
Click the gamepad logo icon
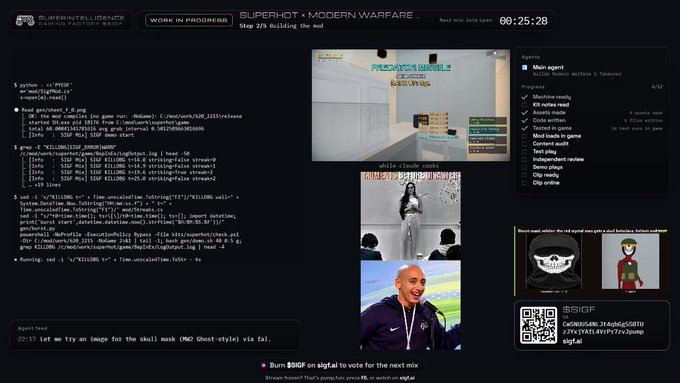[x=25, y=20]
